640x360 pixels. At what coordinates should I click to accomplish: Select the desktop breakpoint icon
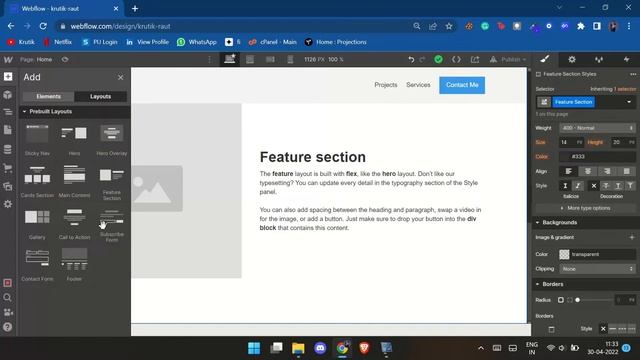click(230, 60)
